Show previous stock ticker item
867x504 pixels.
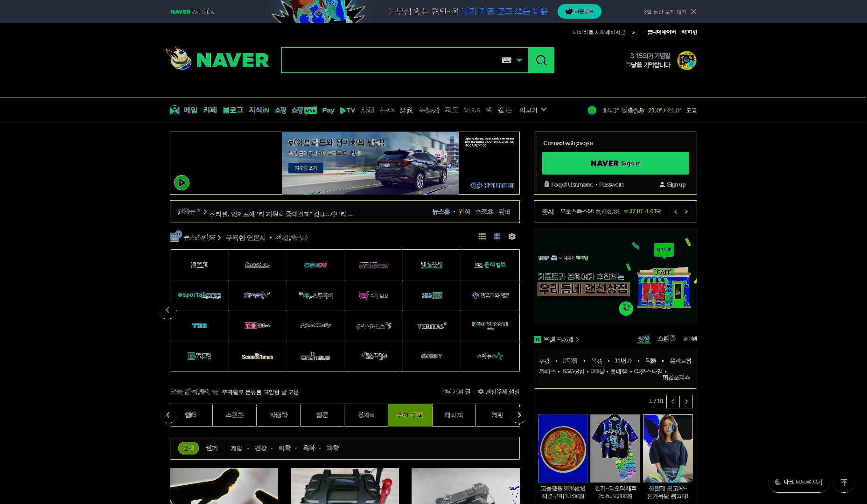(675, 211)
